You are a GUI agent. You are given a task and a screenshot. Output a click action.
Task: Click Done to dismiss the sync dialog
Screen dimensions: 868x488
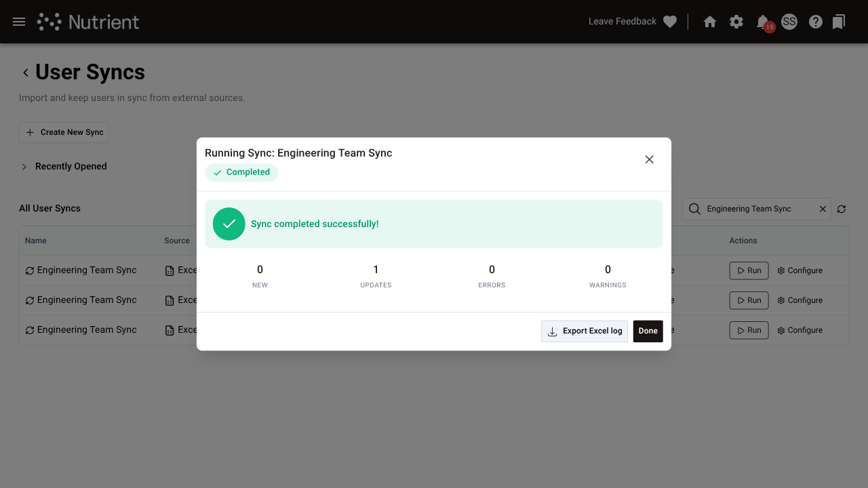point(648,331)
